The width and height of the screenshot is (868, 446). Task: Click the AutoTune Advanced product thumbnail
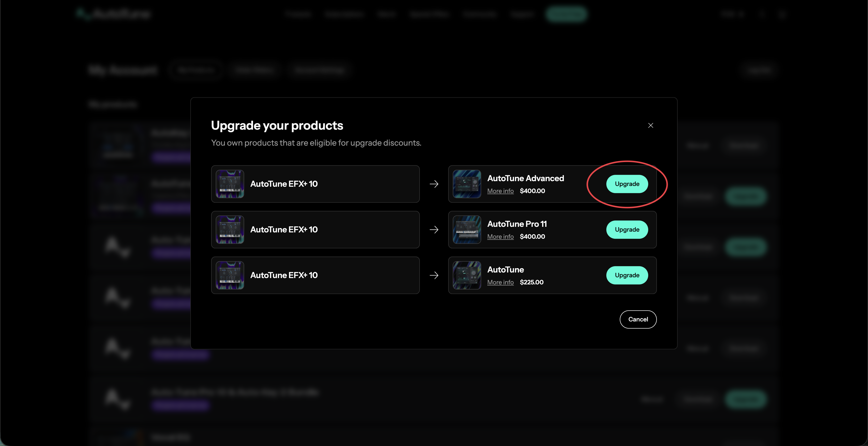(467, 184)
